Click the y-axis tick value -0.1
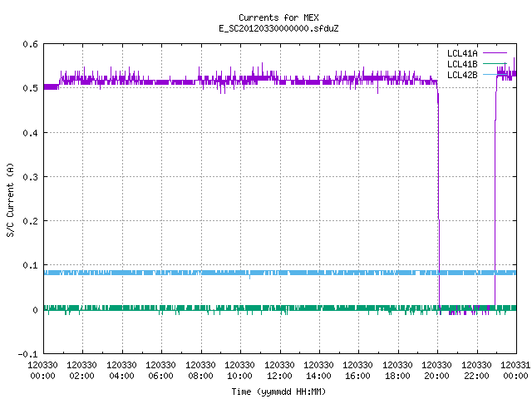 [x=27, y=354]
